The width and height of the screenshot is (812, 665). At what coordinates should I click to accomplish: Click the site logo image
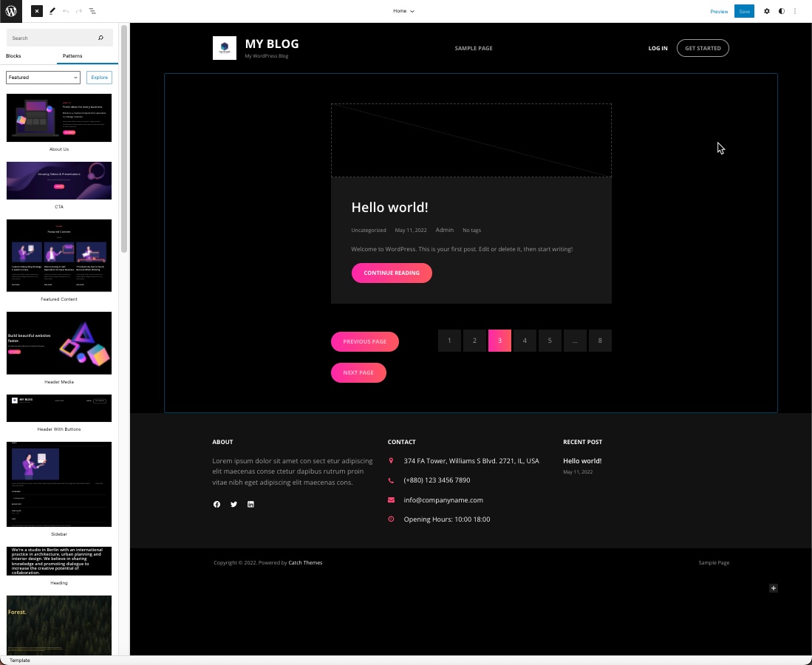coord(224,47)
